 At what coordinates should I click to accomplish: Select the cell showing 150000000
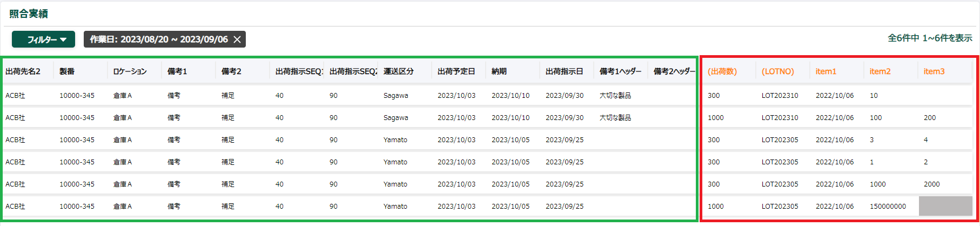pyautogui.click(x=888, y=206)
